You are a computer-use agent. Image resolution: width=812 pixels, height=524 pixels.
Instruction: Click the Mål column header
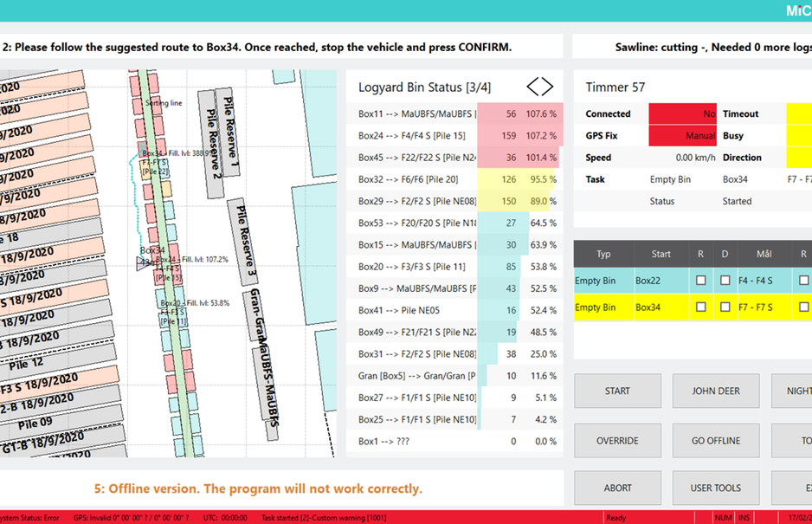764,255
